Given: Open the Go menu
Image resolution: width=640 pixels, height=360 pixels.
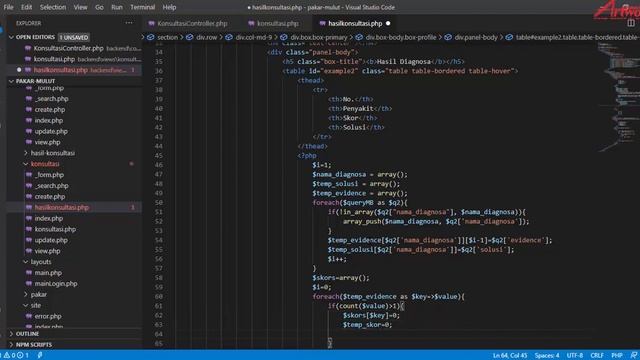Looking at the screenshot, I should click(x=99, y=7).
